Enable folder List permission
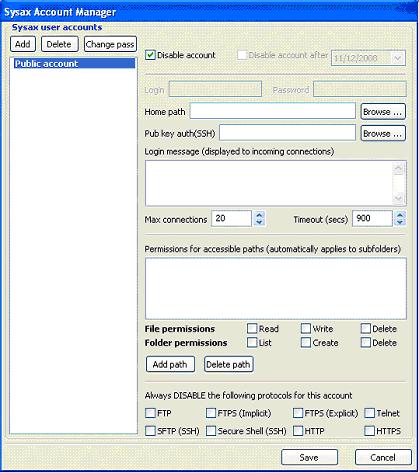The width and height of the screenshot is (419, 473). (x=252, y=342)
